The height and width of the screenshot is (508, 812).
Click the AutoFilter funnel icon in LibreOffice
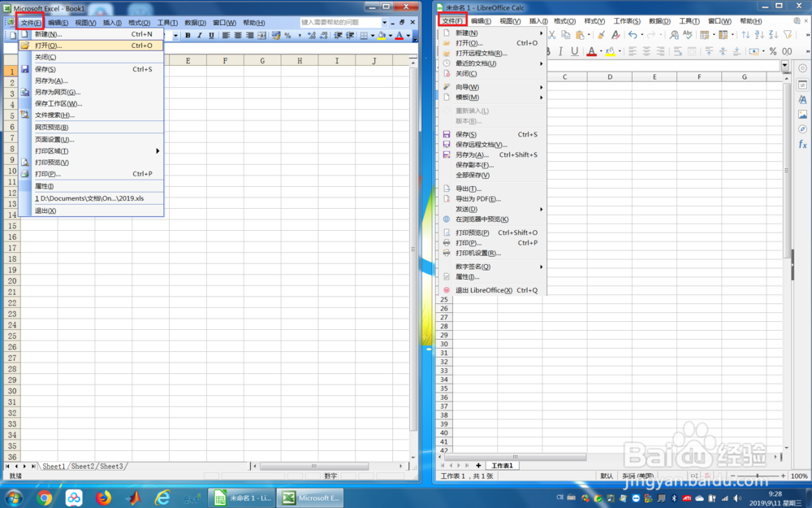pos(788,35)
